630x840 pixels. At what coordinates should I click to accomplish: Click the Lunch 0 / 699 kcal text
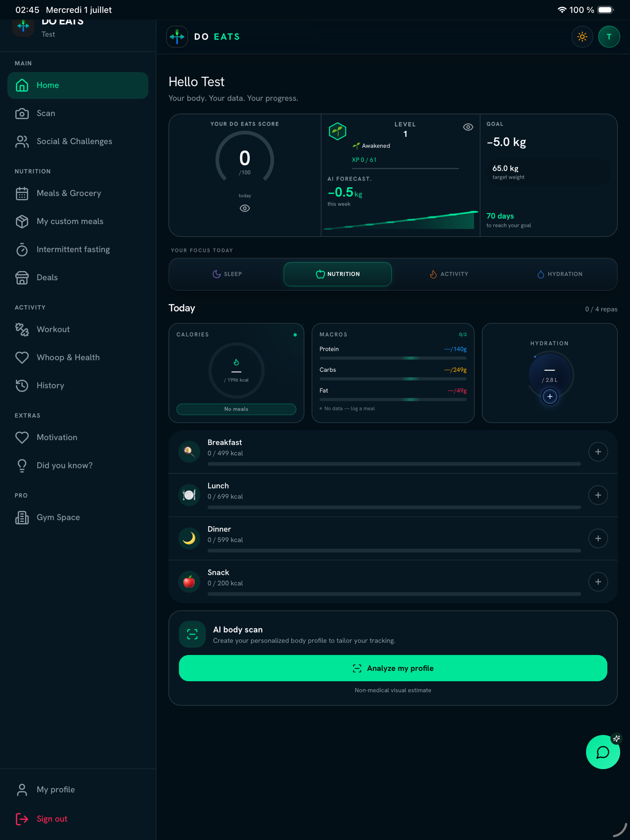click(225, 497)
